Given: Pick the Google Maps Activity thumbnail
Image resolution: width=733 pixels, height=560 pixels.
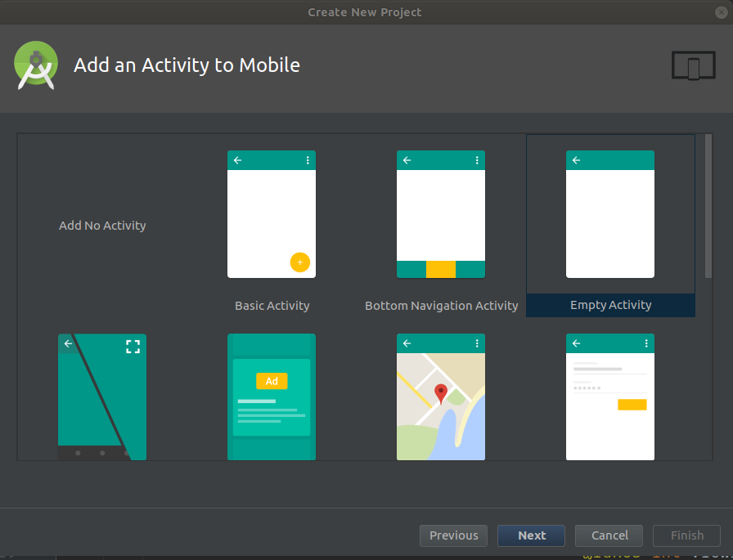Looking at the screenshot, I should [x=441, y=397].
